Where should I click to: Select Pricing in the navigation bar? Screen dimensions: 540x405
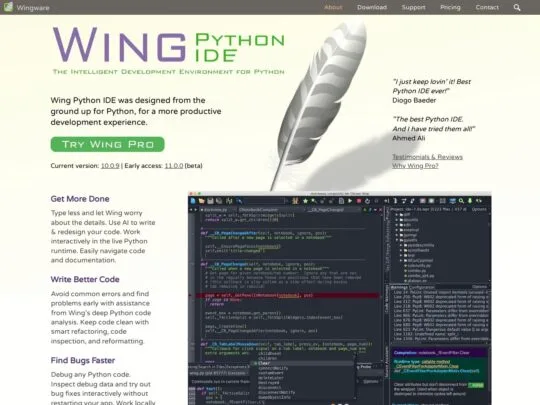pyautogui.click(x=450, y=7)
